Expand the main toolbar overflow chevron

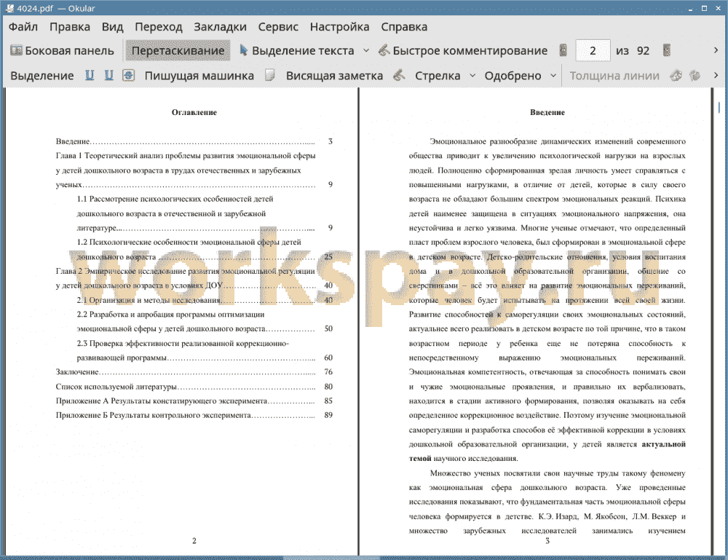(x=716, y=50)
